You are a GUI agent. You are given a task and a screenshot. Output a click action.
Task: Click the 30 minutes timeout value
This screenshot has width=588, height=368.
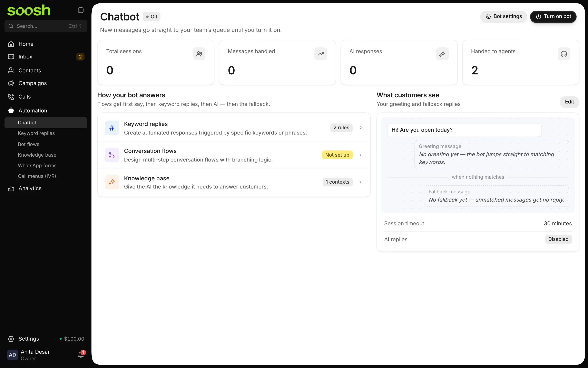[558, 223]
